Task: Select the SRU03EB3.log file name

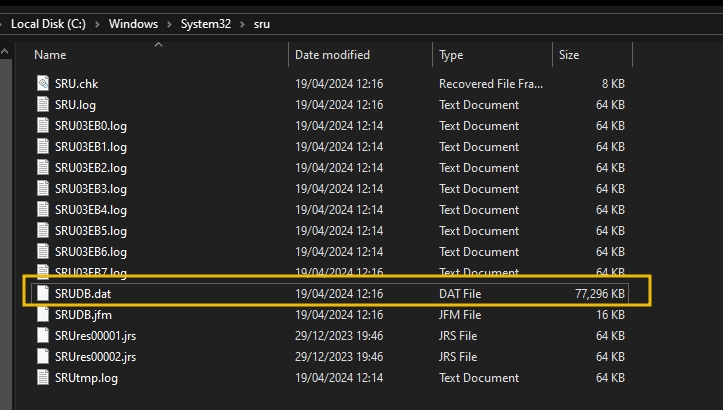Action: (90, 189)
